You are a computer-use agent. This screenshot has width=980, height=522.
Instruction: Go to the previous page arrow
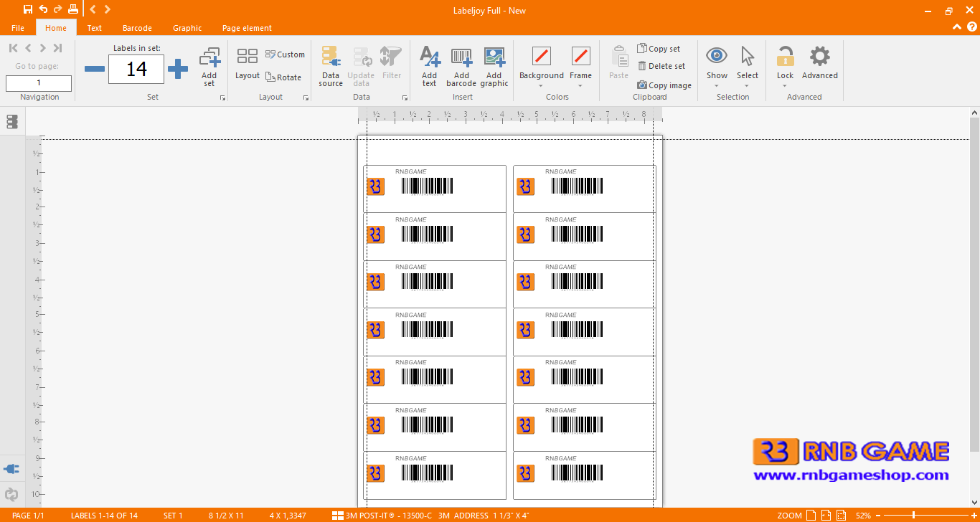click(28, 48)
